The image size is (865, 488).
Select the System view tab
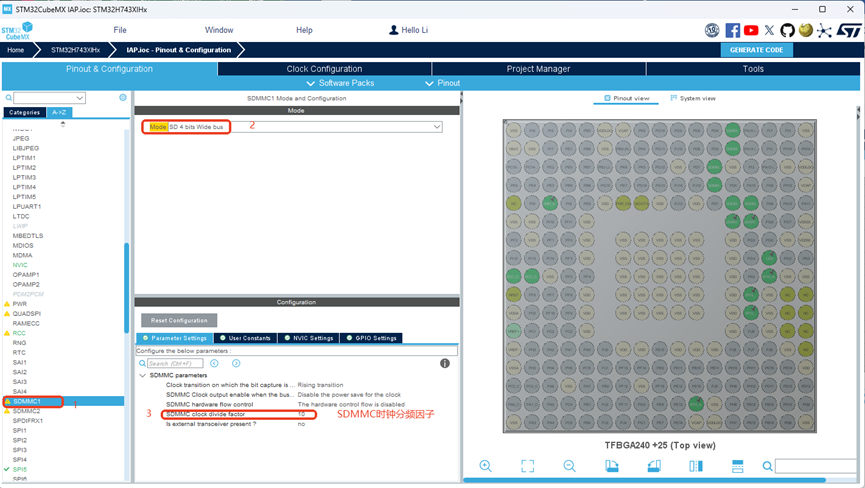coord(693,98)
